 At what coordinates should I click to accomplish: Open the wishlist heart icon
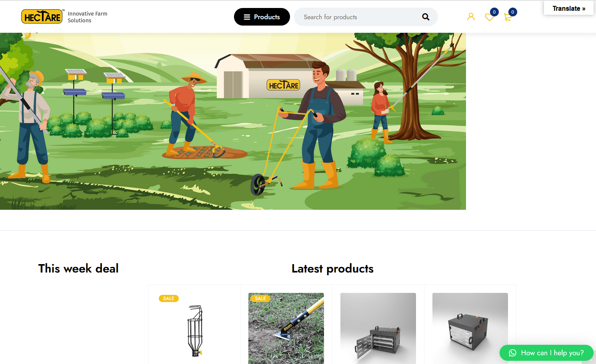[x=489, y=17]
